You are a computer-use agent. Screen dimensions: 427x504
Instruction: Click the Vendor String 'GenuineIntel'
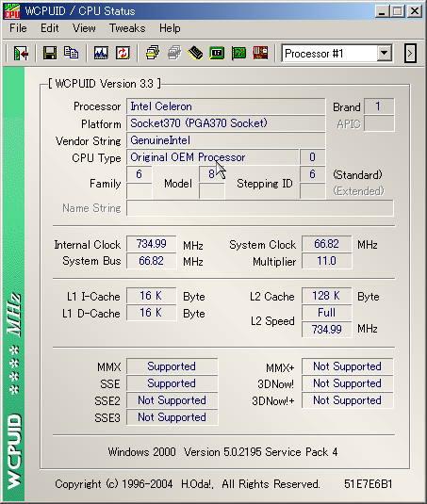tap(225, 140)
